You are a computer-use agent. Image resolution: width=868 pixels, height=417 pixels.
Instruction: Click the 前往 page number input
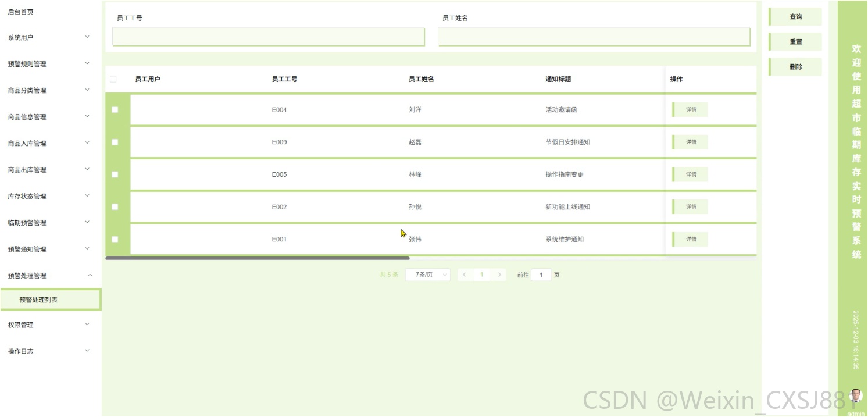[x=541, y=275]
